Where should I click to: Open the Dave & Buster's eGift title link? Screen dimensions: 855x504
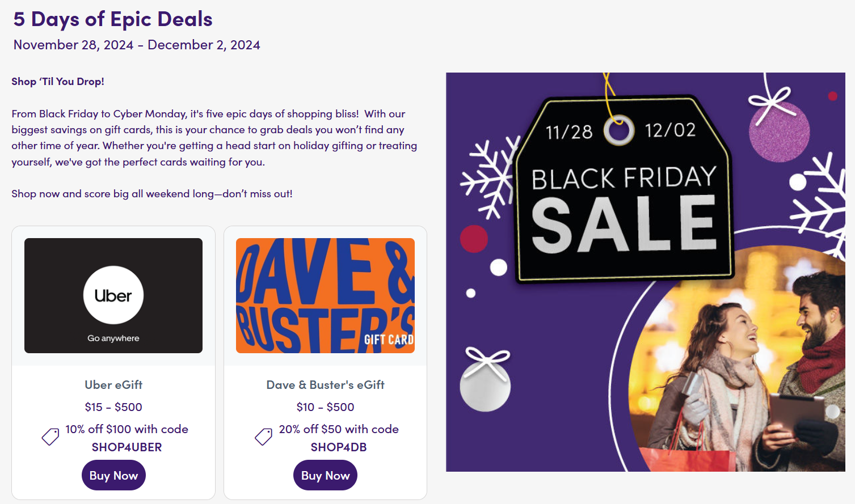pyautogui.click(x=325, y=385)
